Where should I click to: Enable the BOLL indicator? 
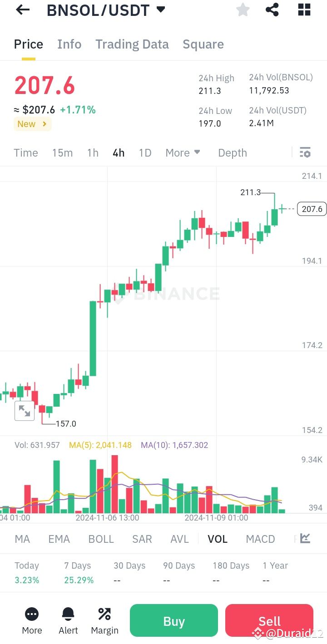(101, 539)
